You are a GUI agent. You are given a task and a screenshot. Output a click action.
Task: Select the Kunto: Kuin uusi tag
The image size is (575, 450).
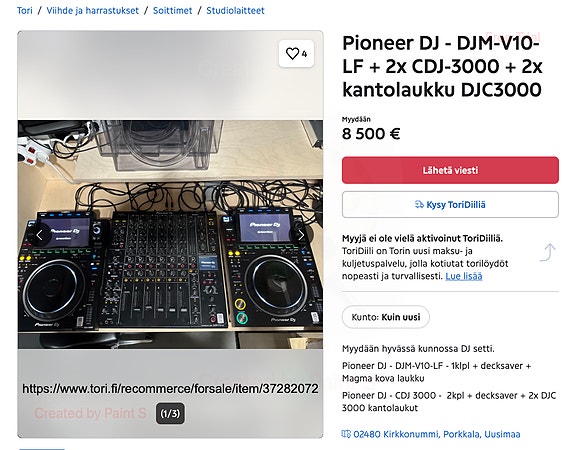pyautogui.click(x=386, y=317)
